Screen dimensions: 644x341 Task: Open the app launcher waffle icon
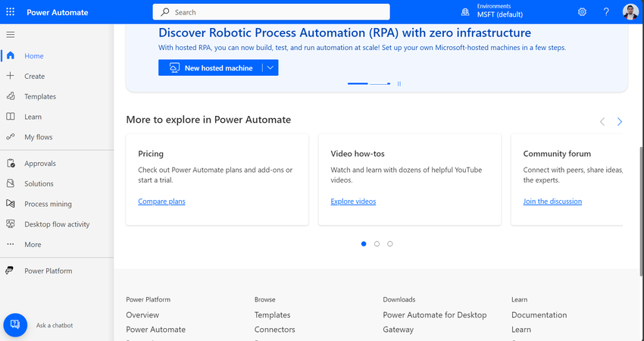click(x=11, y=12)
